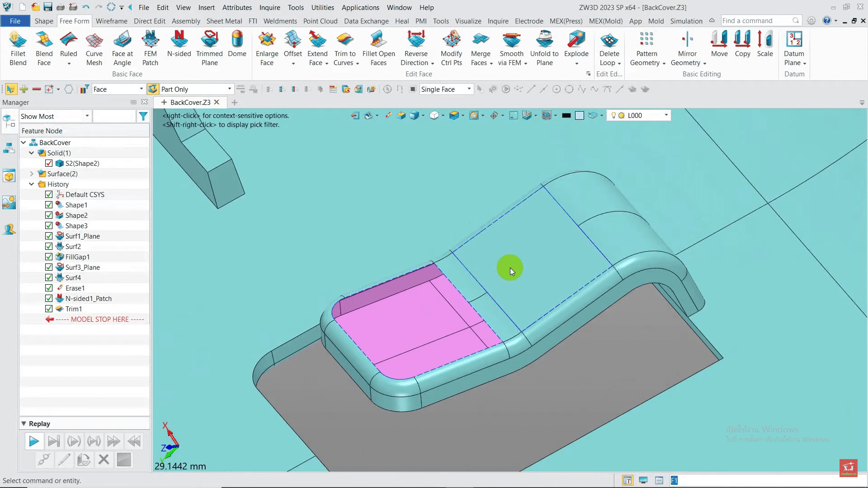Click the Filter funnel icon in Manager
The height and width of the screenshot is (488, 868).
pyautogui.click(x=143, y=117)
